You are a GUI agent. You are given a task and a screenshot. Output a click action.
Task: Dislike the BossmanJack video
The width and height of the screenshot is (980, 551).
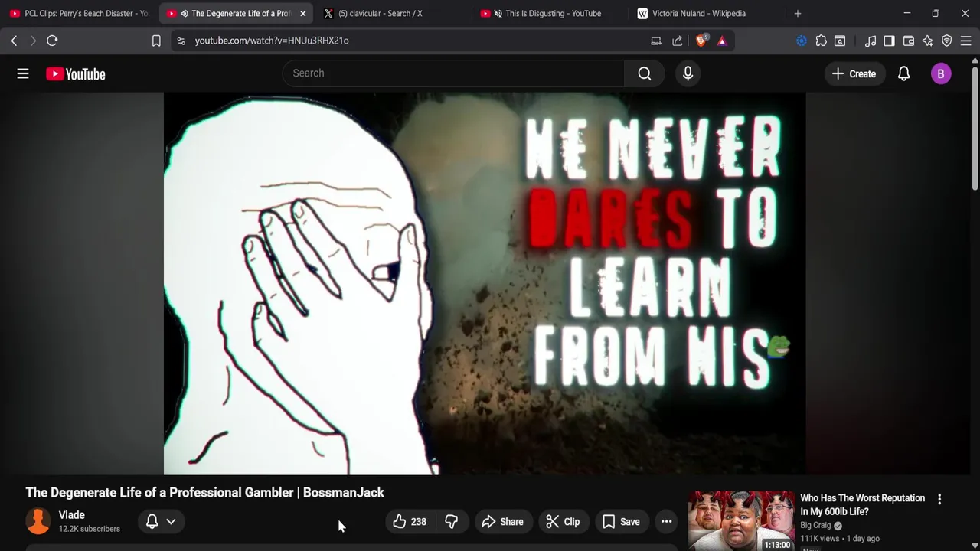click(451, 522)
